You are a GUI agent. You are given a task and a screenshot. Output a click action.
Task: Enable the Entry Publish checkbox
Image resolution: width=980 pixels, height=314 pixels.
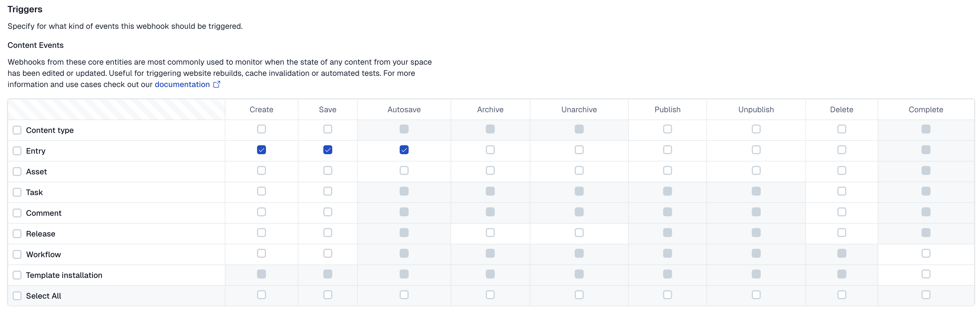667,150
